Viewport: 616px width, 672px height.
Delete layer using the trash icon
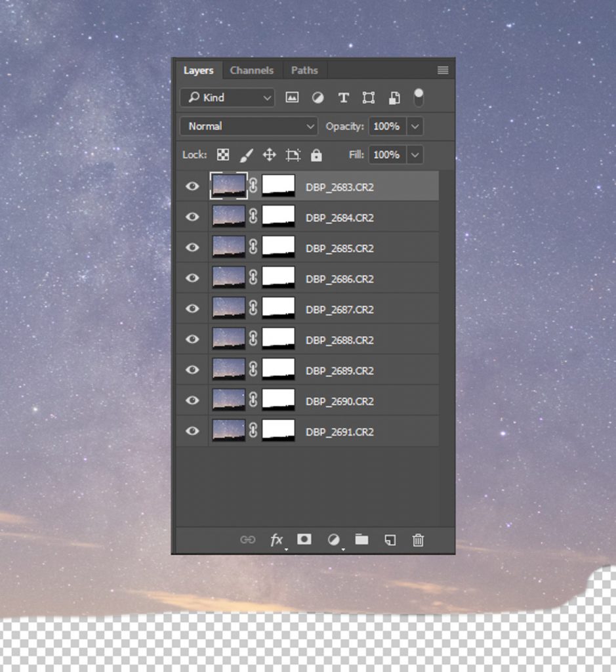tap(417, 540)
